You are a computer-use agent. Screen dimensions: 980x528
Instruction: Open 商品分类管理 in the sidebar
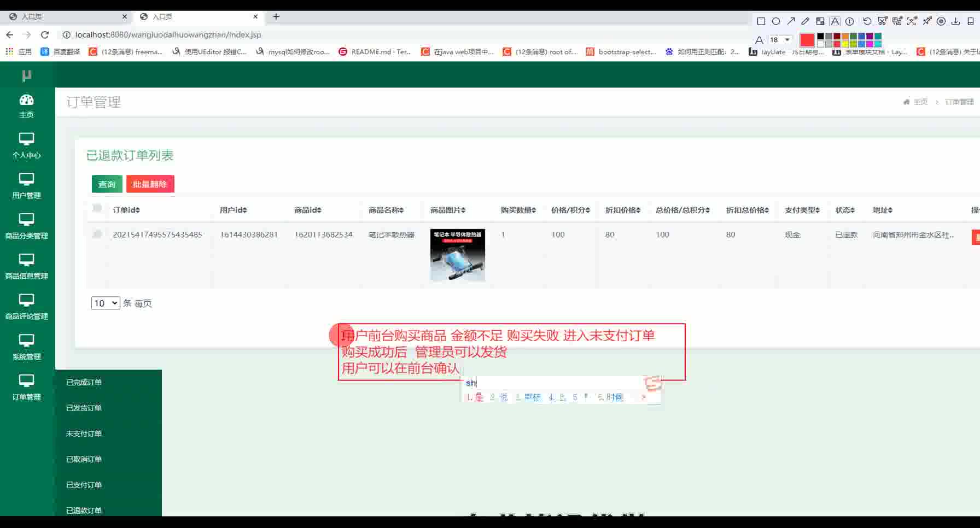click(26, 226)
